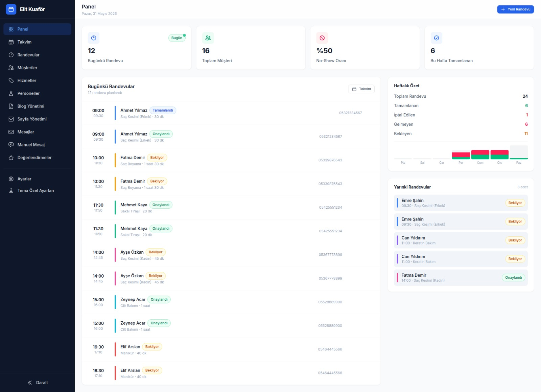Viewport: 541px width, 392px height.
Task: Select the Cum bar in weekly chart
Action: coord(480,155)
